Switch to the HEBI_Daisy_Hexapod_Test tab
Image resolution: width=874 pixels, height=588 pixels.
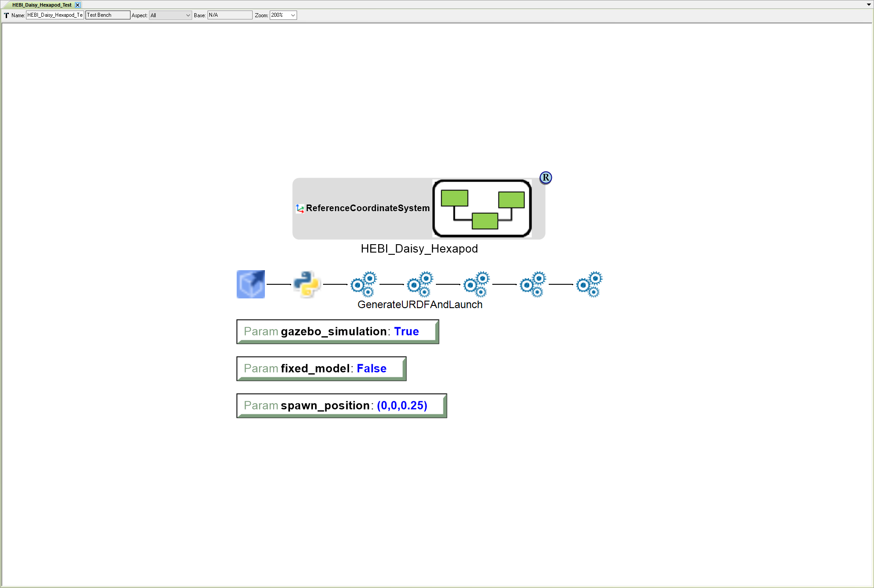point(40,5)
